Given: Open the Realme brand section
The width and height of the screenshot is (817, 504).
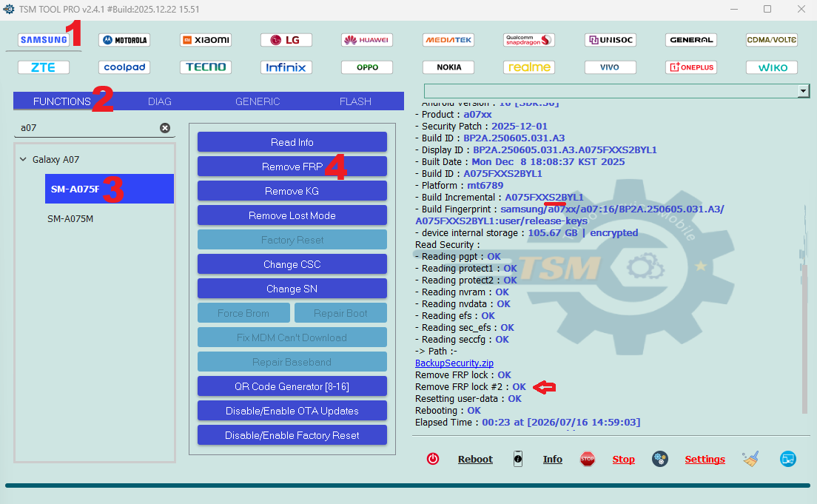Looking at the screenshot, I should tap(529, 67).
